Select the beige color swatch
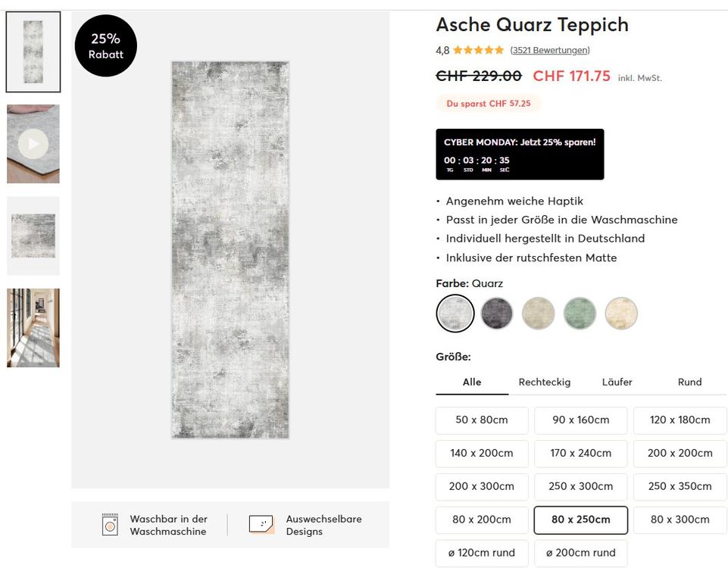Viewport: 728px width, 568px height. pos(539,314)
